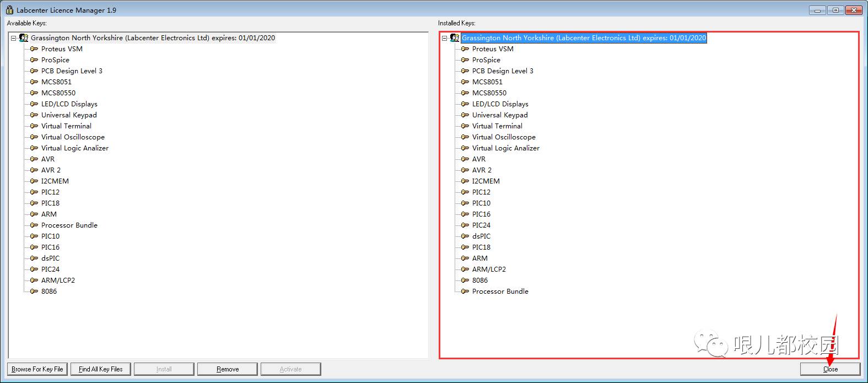Select key icon for dsPIC in Installed Keys
Screen dimensions: 868x383
point(465,236)
